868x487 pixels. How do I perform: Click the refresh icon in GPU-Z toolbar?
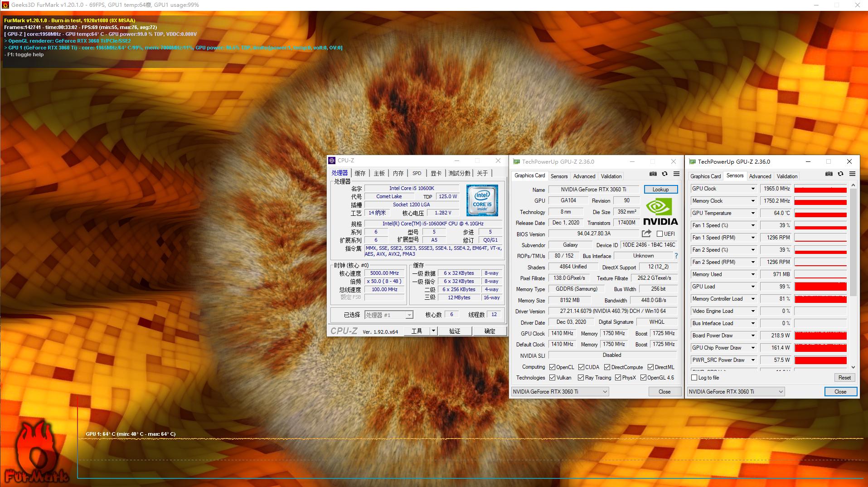click(x=664, y=174)
